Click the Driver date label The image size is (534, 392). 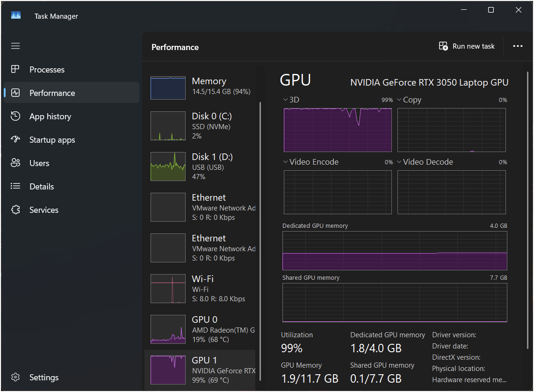(x=450, y=346)
